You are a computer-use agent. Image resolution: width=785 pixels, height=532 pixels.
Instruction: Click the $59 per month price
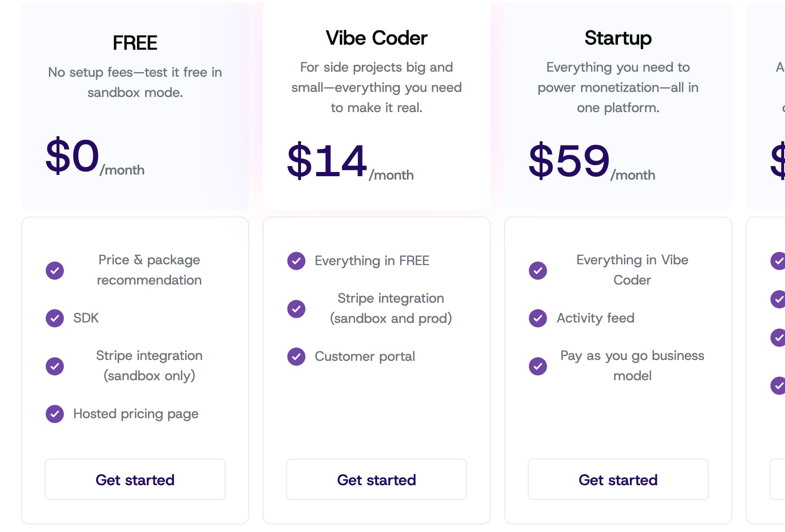[591, 161]
